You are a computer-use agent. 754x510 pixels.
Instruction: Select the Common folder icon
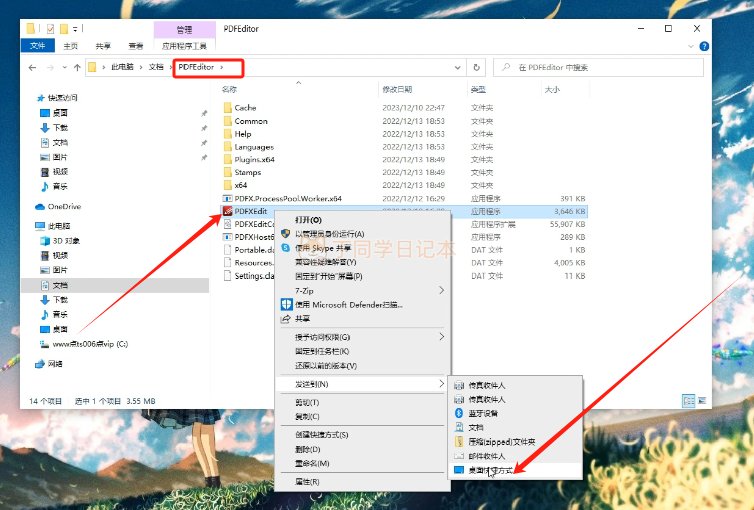coord(228,121)
